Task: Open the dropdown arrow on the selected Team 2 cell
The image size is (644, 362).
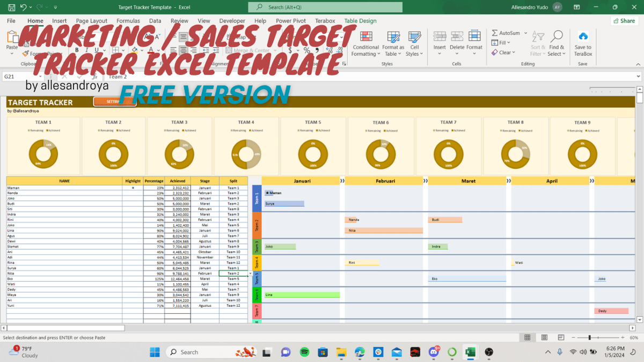Action: pos(250,274)
